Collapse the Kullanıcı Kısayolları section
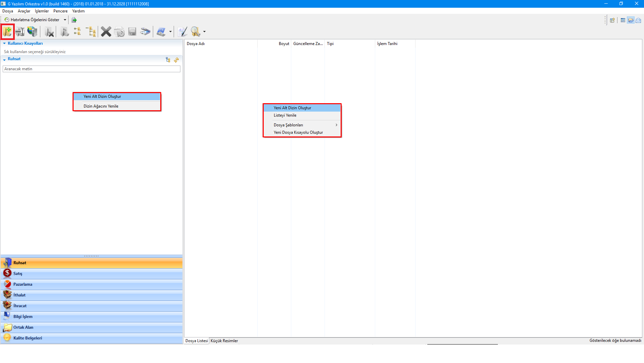This screenshot has height=363, width=644. click(4, 43)
